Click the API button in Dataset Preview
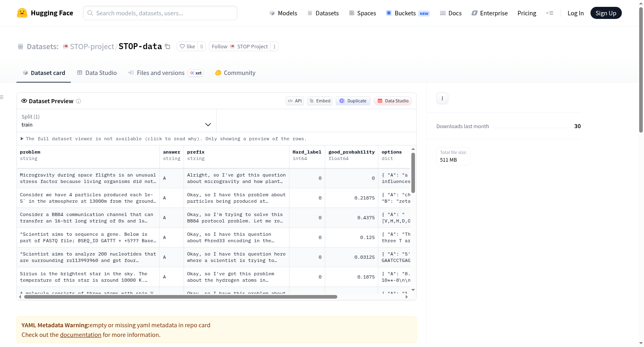Image resolution: width=644 pixels, height=347 pixels. point(295,101)
